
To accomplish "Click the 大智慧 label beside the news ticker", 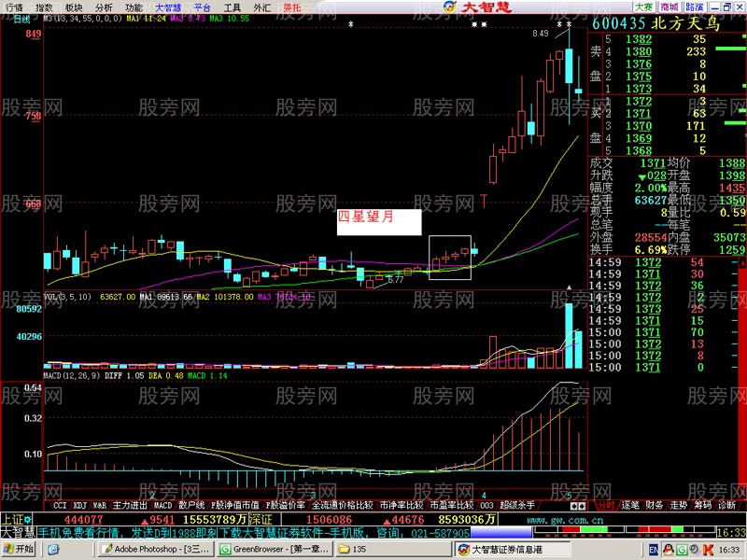I will pos(18,532).
